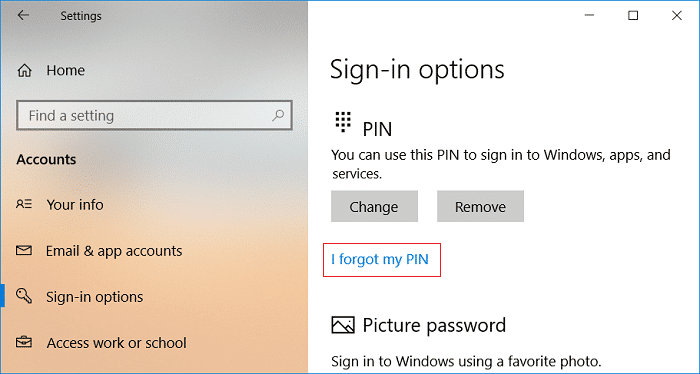Minimize the Settings window

pos(589,16)
